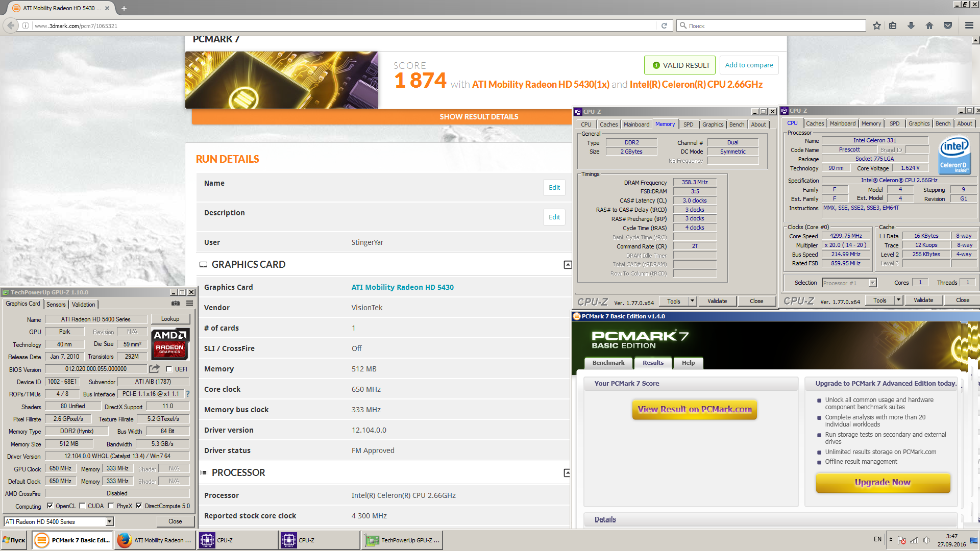This screenshot has height=551, width=980.
Task: Open Mainboard tab in CPU-Z Memory window
Action: pos(636,124)
